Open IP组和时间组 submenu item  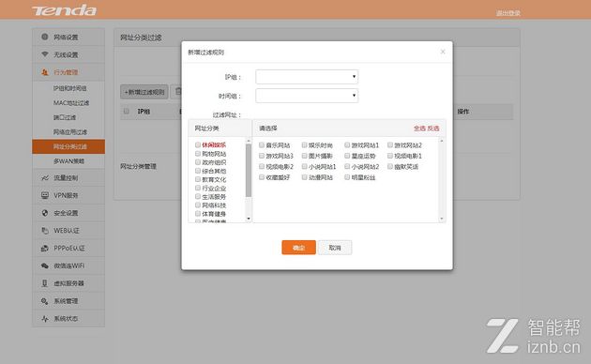click(x=69, y=88)
